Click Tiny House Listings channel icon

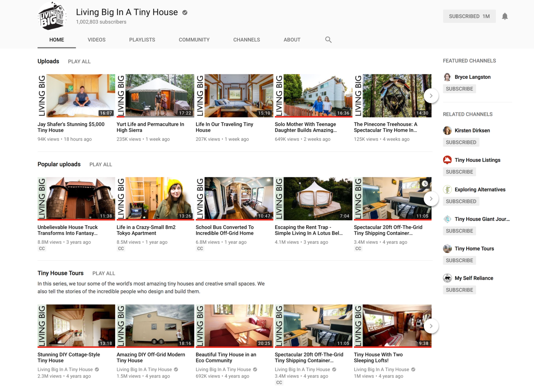coord(447,160)
